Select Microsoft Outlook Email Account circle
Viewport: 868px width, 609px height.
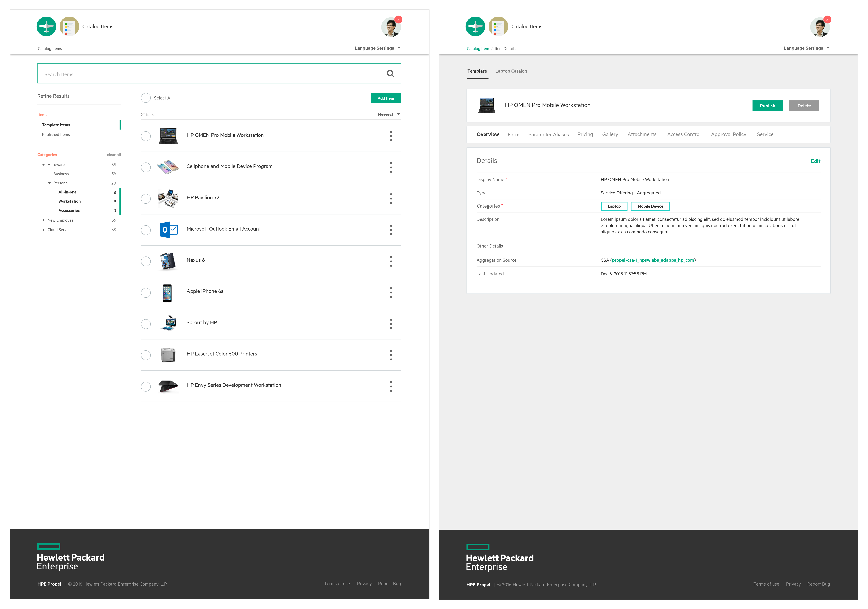[146, 230]
